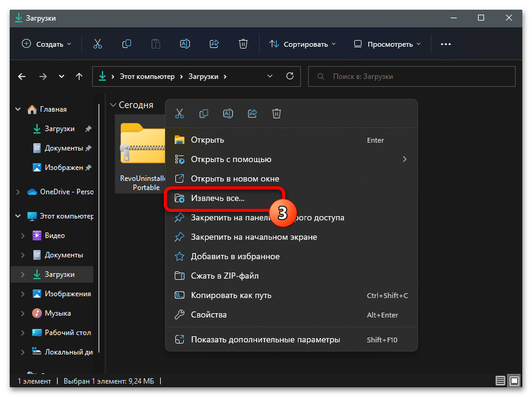This screenshot has height=397, width=532.
Task: Expand the Рабочий стол tree node
Action: [22, 333]
